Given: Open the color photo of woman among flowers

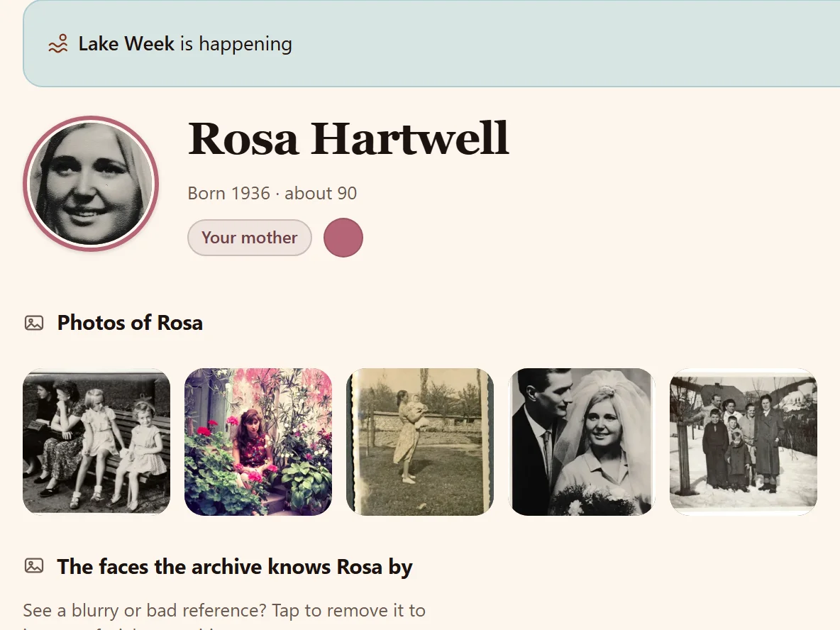Looking at the screenshot, I should tap(258, 442).
